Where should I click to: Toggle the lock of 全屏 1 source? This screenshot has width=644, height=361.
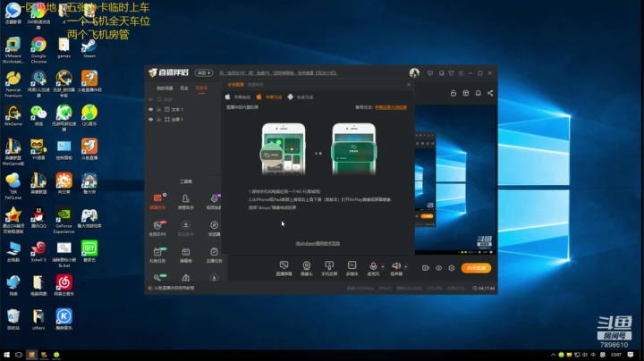159,120
